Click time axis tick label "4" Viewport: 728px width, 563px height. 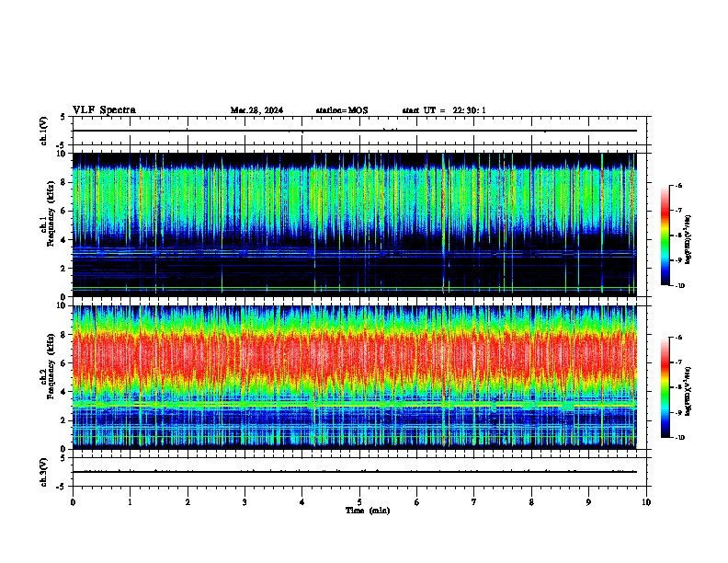[x=302, y=502]
